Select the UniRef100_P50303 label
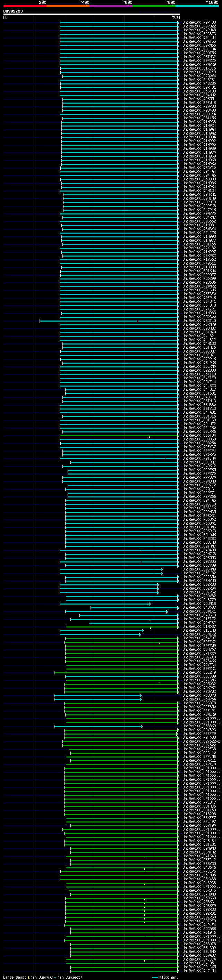 pos(199,179)
